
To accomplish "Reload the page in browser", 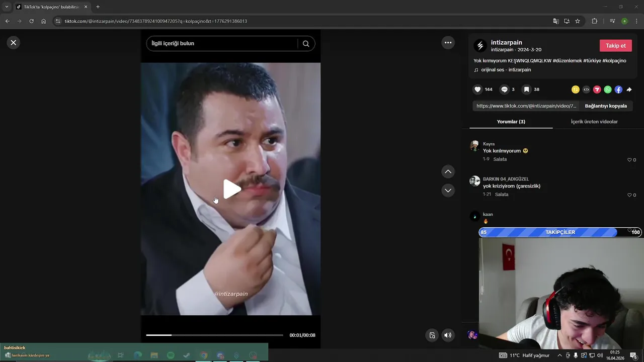I will coord(31,21).
